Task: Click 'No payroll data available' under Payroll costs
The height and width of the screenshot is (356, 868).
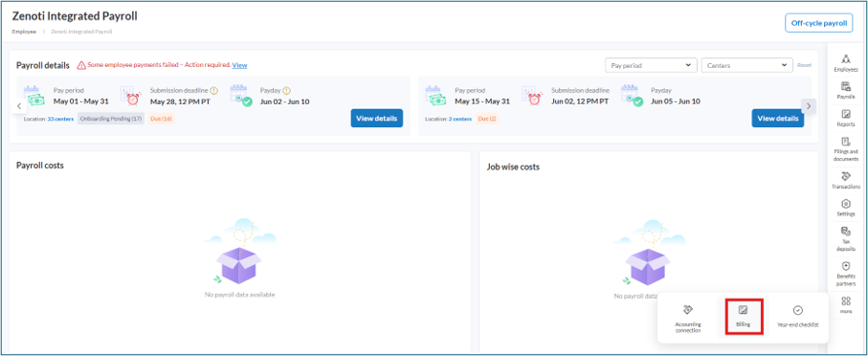Action: (x=239, y=295)
